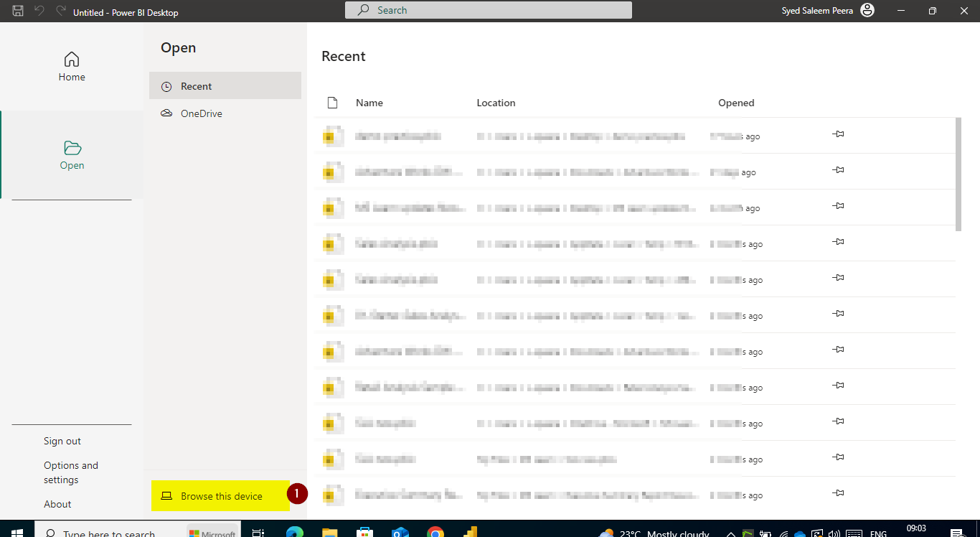Click the Save icon in title bar
The image size is (980, 537).
pos(18,11)
